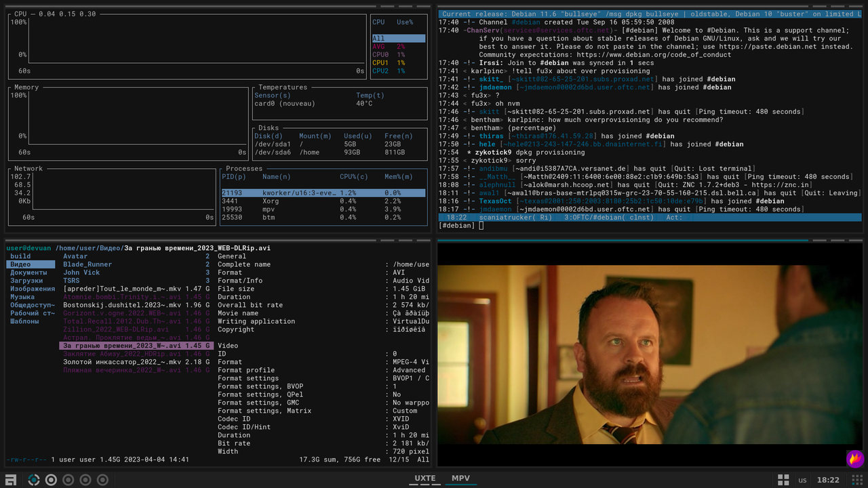Sort processes by PID(p) column
This screenshot has height=488, width=868.
point(233,177)
